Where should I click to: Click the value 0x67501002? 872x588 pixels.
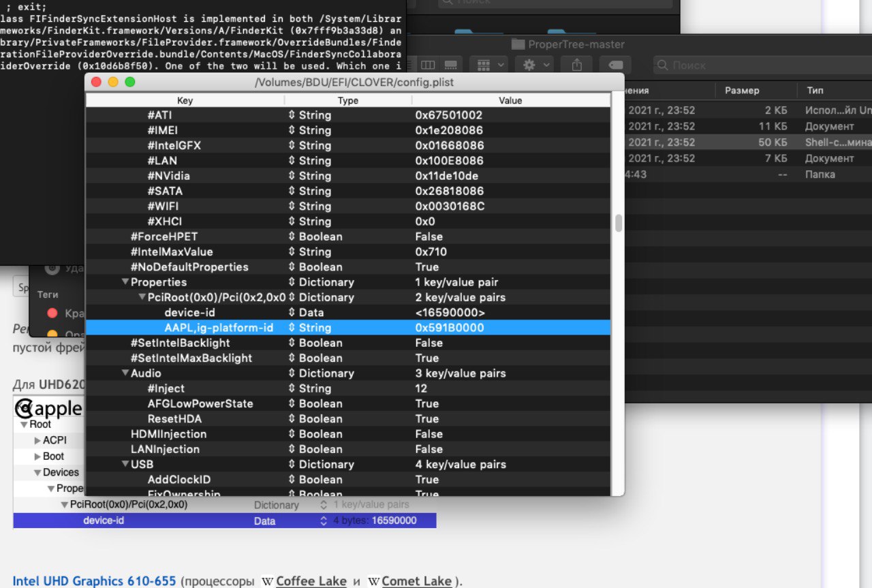coord(449,115)
